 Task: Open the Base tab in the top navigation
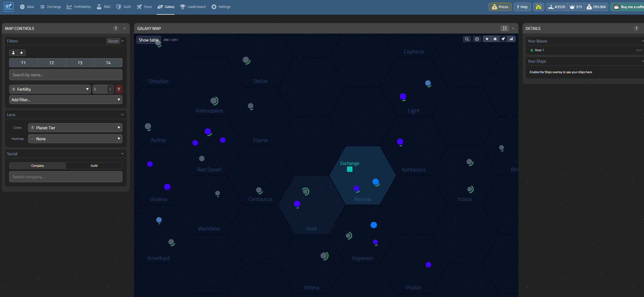pyautogui.click(x=27, y=7)
